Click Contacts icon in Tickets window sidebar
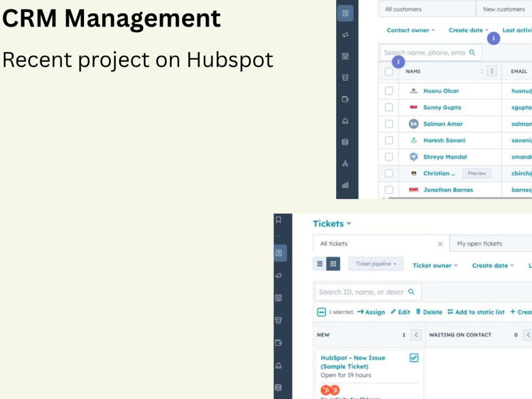Screen dimensions: 532x399 pos(279,253)
